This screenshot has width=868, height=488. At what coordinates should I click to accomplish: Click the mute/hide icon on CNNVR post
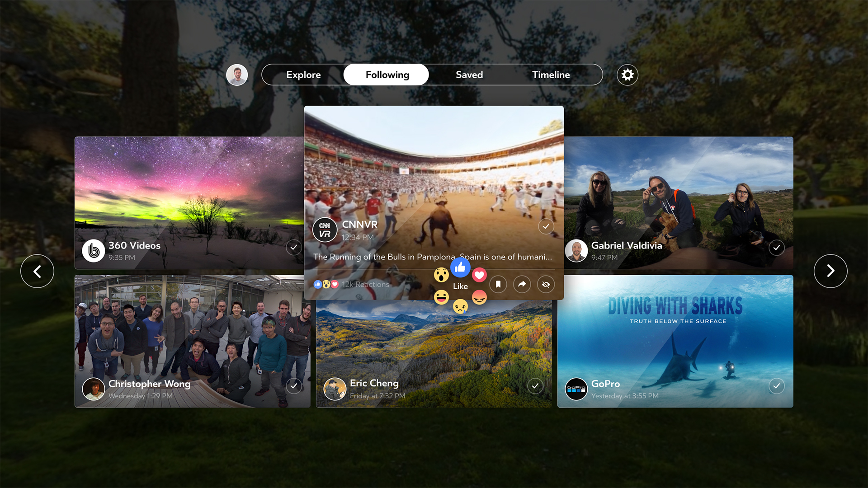coord(546,284)
